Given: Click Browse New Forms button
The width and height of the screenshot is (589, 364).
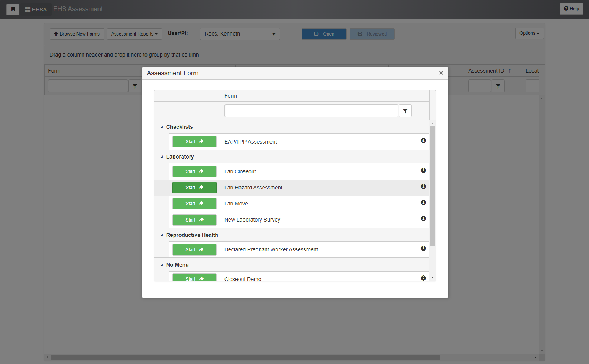Looking at the screenshot, I should 77,34.
